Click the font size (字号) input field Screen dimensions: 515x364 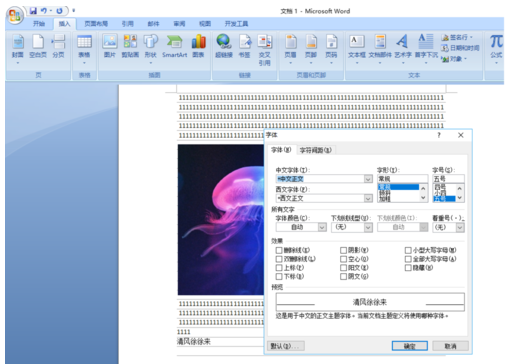pyautogui.click(x=448, y=179)
